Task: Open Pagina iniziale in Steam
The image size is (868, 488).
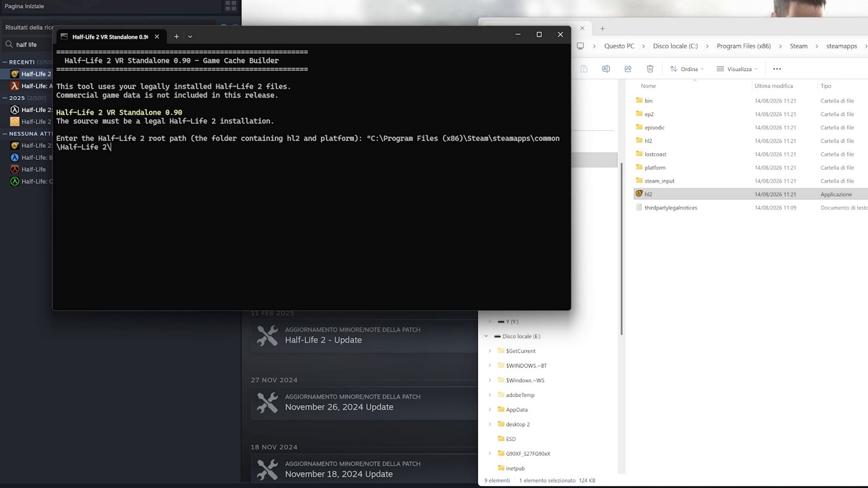Action: (24, 6)
